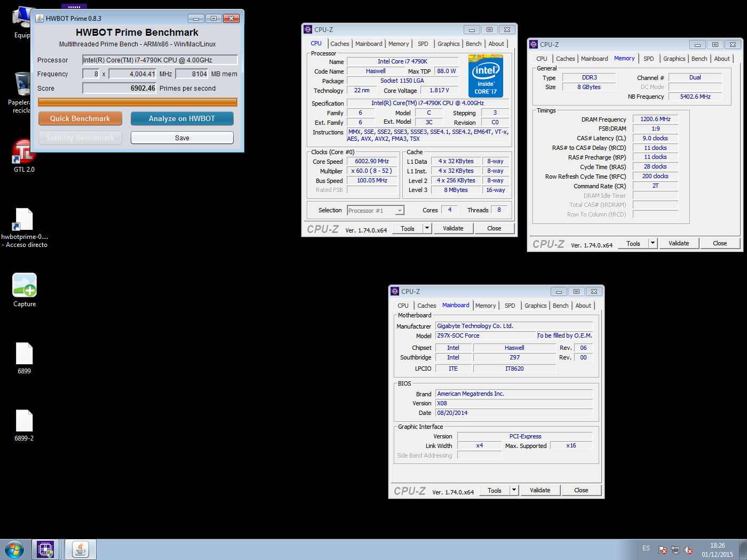The image size is (747, 560).
Task: Open About tab in CPU window
Action: [496, 44]
